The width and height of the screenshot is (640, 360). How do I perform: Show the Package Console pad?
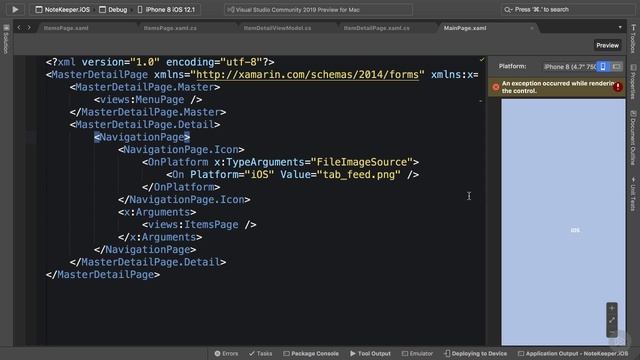pos(311,353)
